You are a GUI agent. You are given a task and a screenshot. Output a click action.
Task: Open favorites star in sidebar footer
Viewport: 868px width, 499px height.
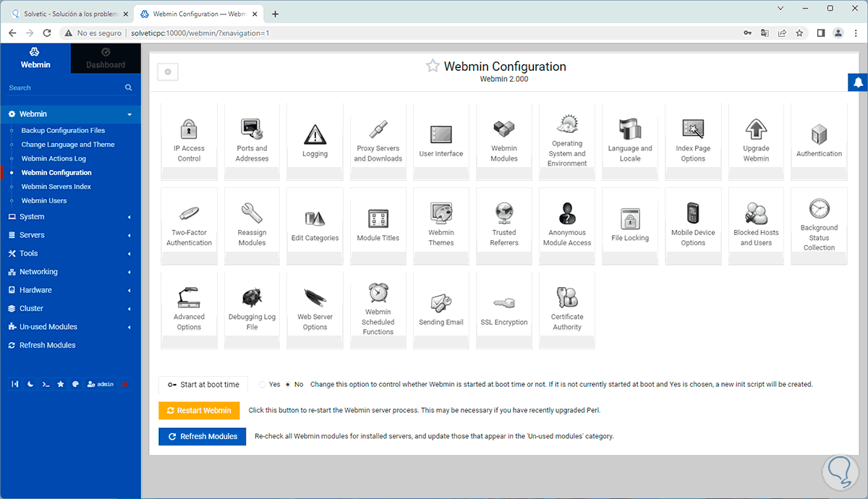point(61,384)
